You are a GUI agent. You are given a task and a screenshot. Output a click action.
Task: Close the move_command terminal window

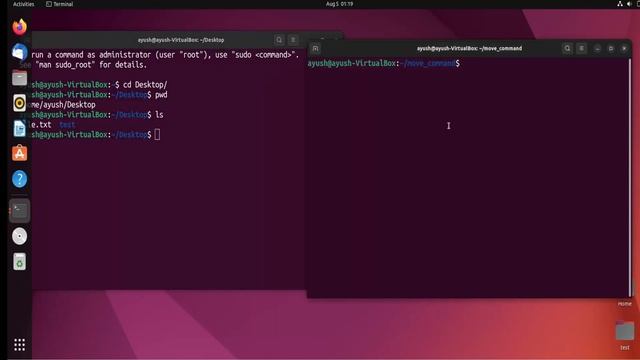624,49
